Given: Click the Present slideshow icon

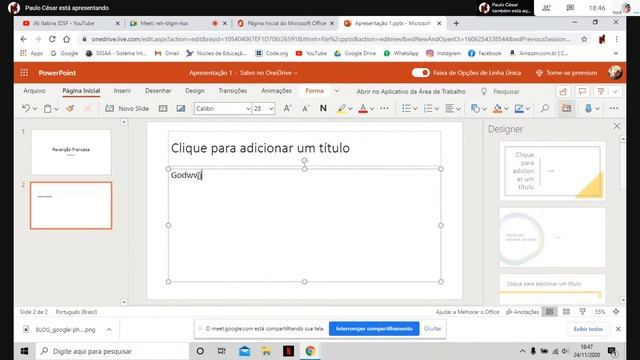Looking at the screenshot, I should (x=601, y=91).
